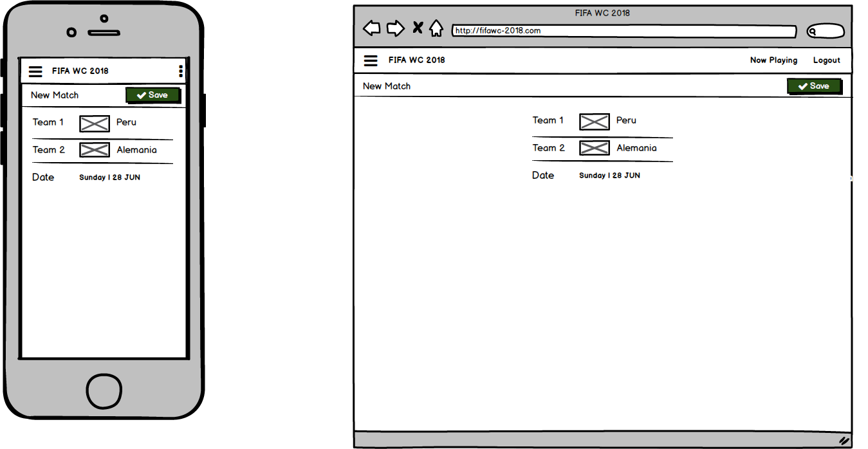Tap the Date label on phone
Viewport: 868px width, 449px height.
[x=43, y=178]
